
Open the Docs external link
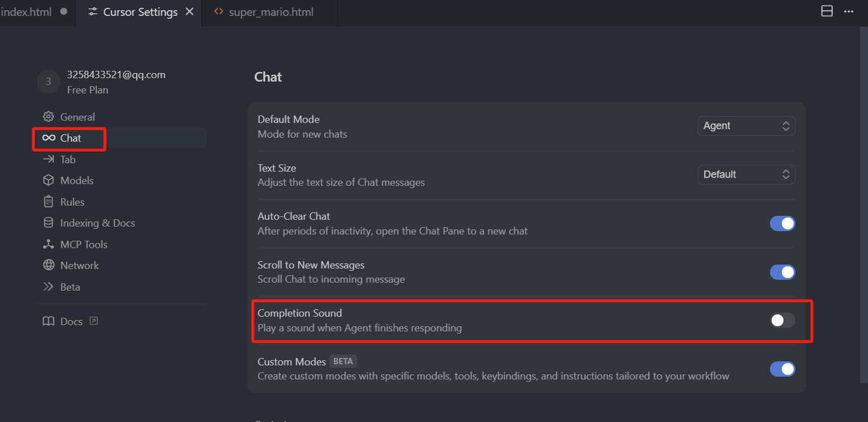point(70,321)
